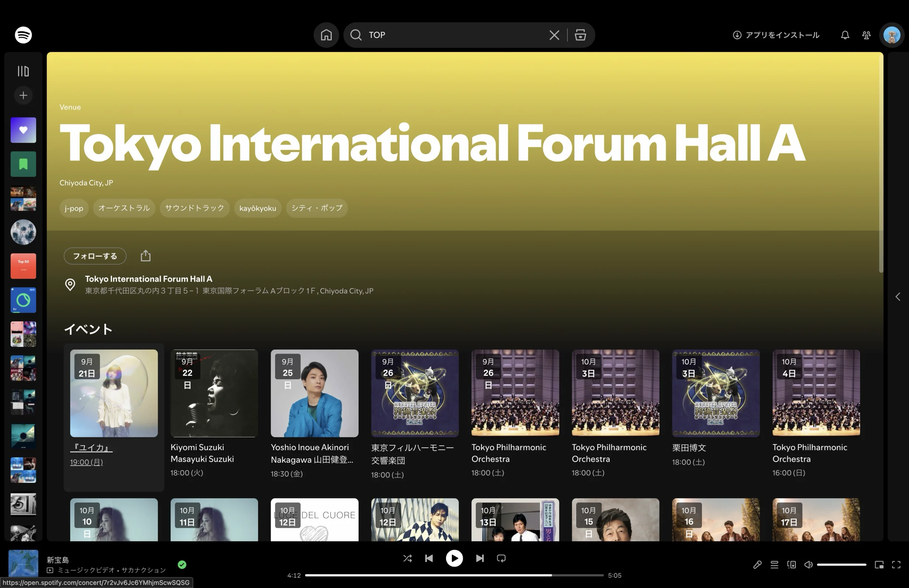Open the queue icon

(x=774, y=565)
